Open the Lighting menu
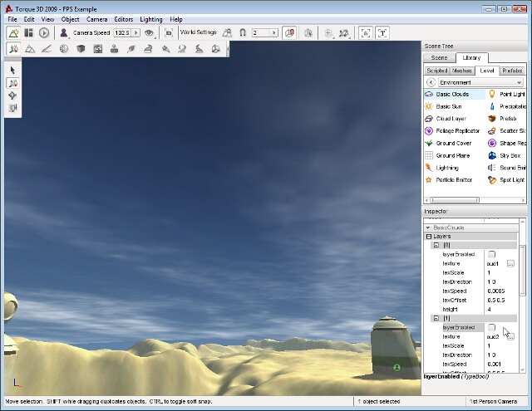This screenshot has width=532, height=411. 151,19
